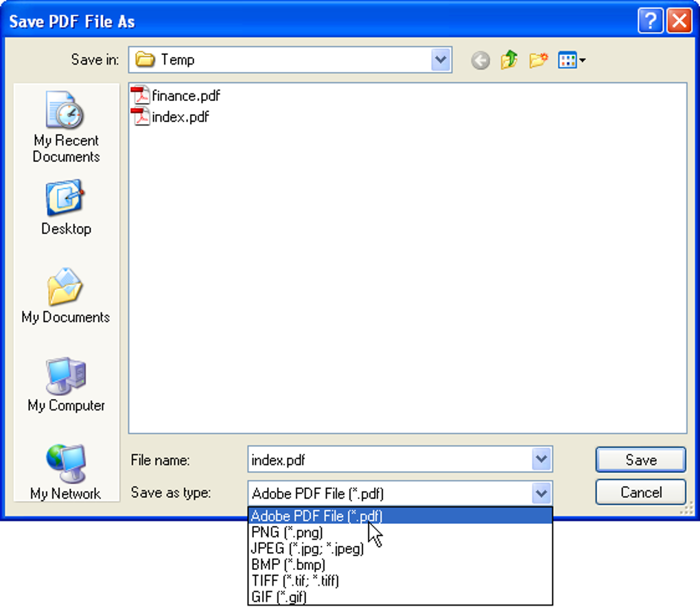The image size is (700, 607).
Task: Go up one folder level
Action: (509, 60)
